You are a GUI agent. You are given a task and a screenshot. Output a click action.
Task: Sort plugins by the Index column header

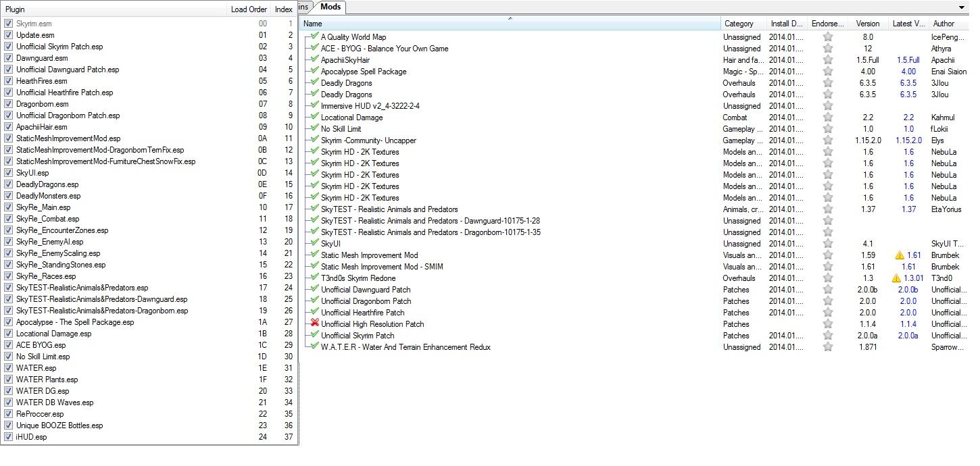[x=284, y=9]
